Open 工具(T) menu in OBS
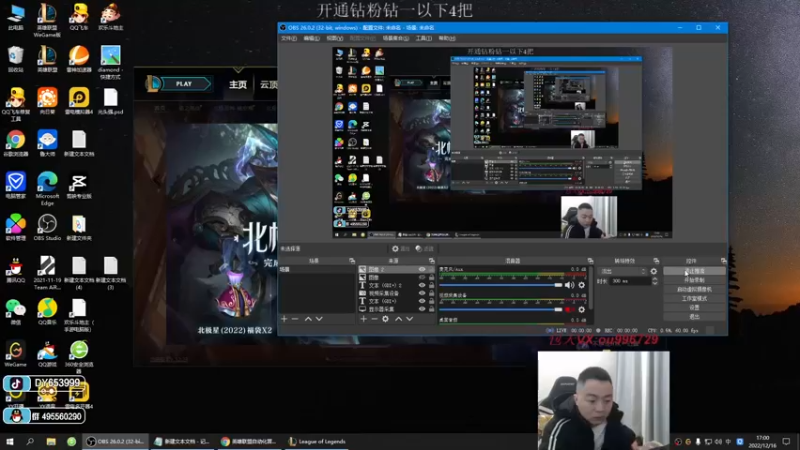The width and height of the screenshot is (800, 450). click(423, 38)
